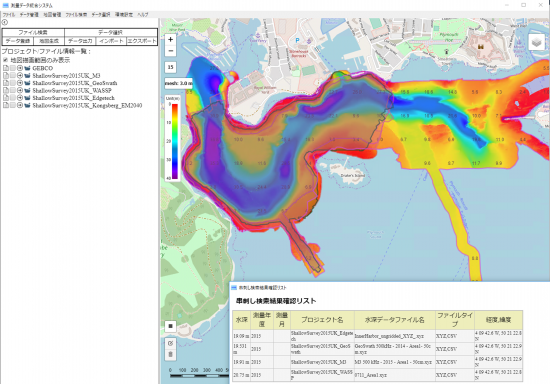550x384 pixels.
Task: Select the 0711_Area1.xyz file cell
Action: [395, 375]
